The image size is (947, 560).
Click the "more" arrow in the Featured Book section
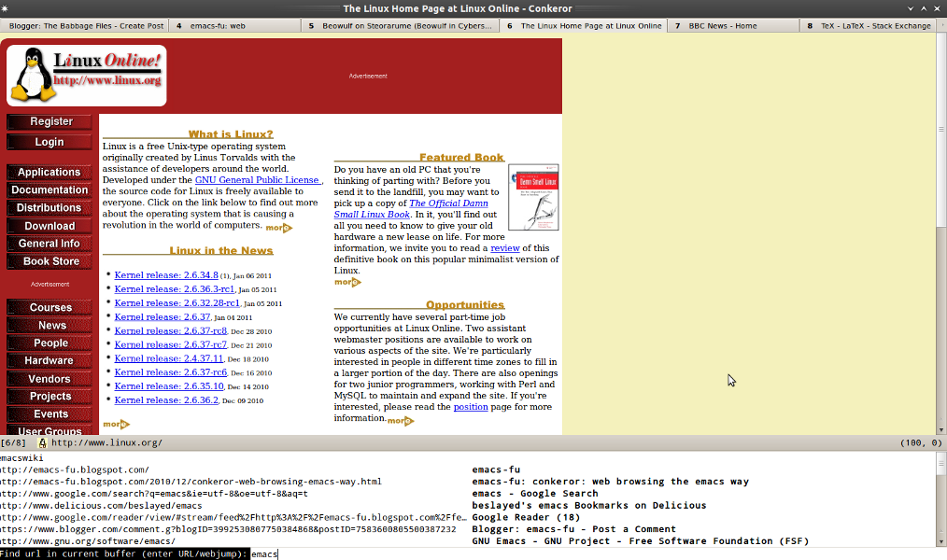(x=346, y=282)
